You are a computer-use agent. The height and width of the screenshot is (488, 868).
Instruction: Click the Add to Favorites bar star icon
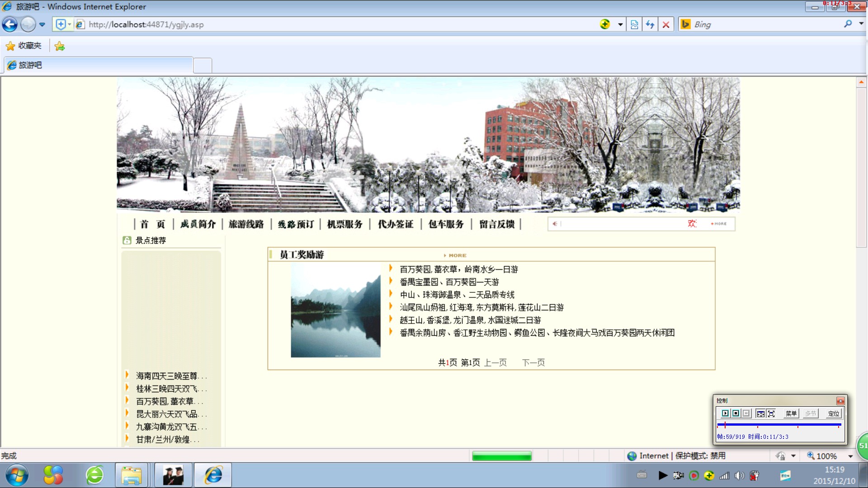[59, 46]
